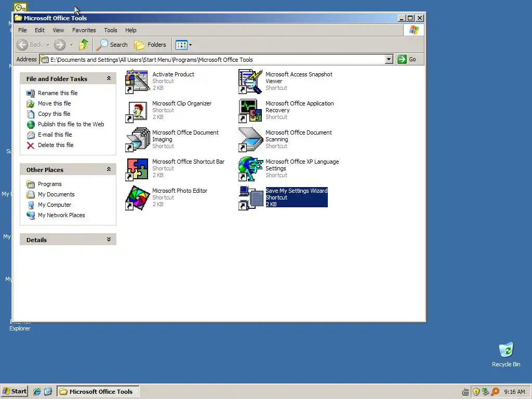Select the Office XP Language Settings icon
This screenshot has width=532, height=399.
[x=251, y=169]
